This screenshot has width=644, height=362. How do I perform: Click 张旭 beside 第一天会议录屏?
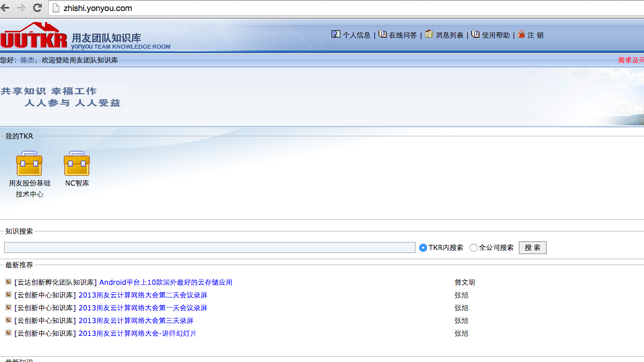point(461,308)
